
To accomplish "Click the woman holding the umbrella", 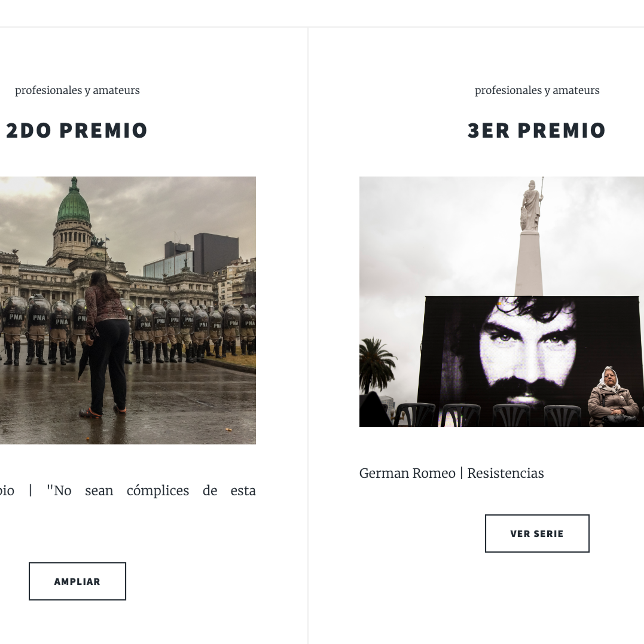I will [x=105, y=343].
